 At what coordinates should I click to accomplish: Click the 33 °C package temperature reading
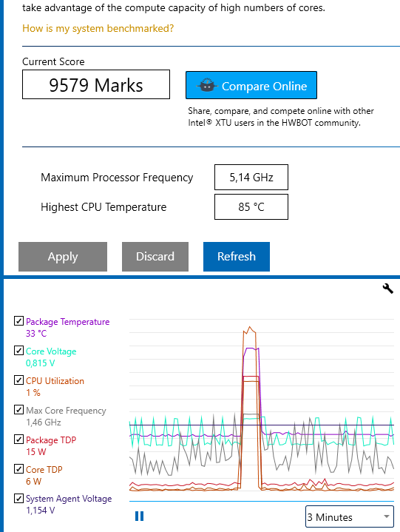36,334
